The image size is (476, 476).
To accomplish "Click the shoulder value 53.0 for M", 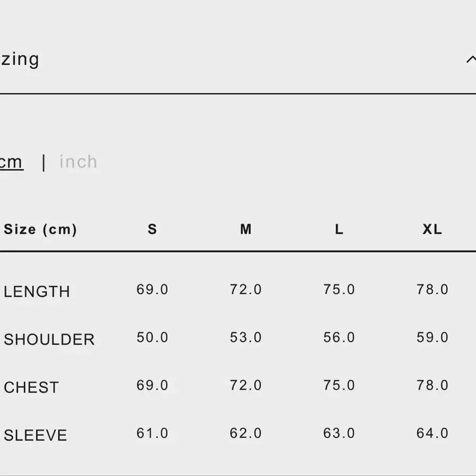I will (x=245, y=337).
